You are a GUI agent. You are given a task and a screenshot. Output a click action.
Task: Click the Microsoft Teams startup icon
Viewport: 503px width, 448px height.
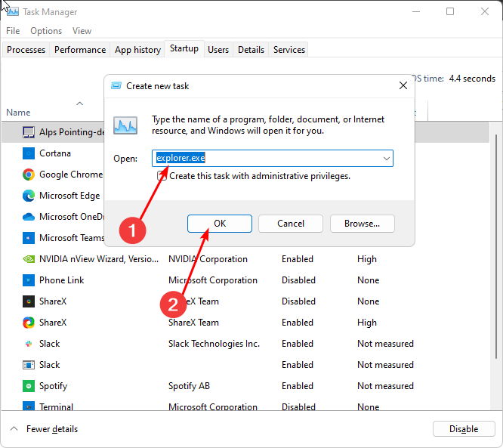[29, 238]
